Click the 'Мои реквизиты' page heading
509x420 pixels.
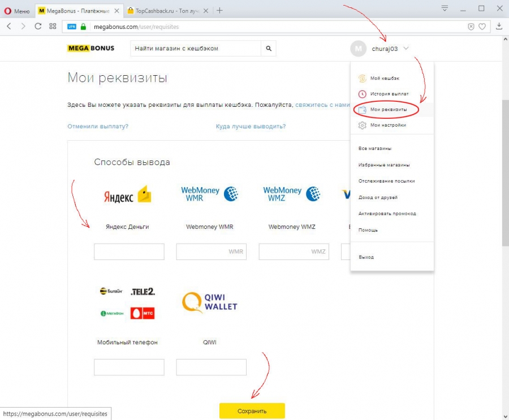(117, 78)
